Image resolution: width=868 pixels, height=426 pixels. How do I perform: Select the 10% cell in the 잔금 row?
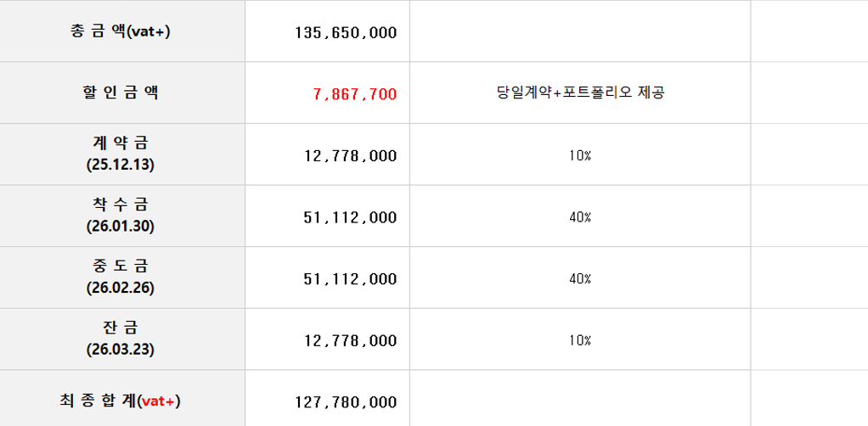pyautogui.click(x=580, y=339)
